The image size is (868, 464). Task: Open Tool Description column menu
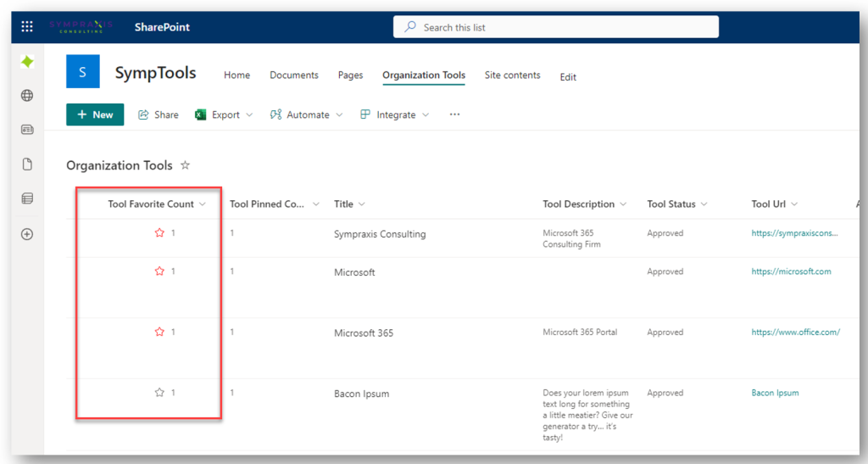point(623,204)
